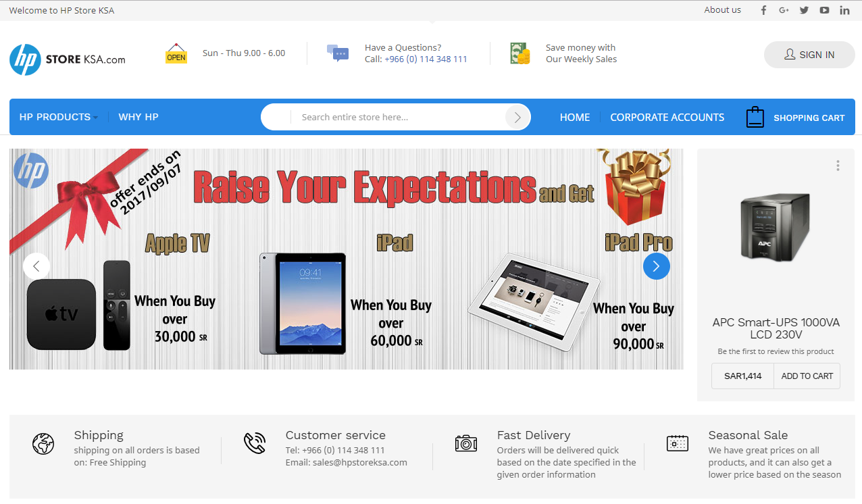The width and height of the screenshot is (862, 504).
Task: Click the shopping cart bag icon
Action: [x=755, y=117]
